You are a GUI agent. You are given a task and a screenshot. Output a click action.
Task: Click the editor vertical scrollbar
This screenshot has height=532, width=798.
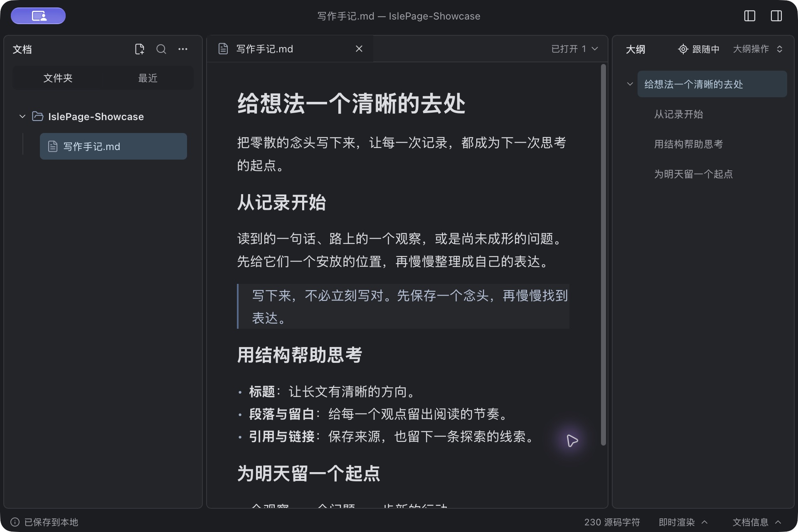(603, 254)
